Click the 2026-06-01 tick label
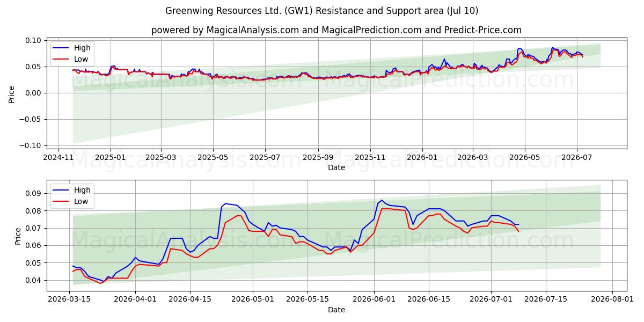Viewport: 644px width, 322px height. coord(374,299)
